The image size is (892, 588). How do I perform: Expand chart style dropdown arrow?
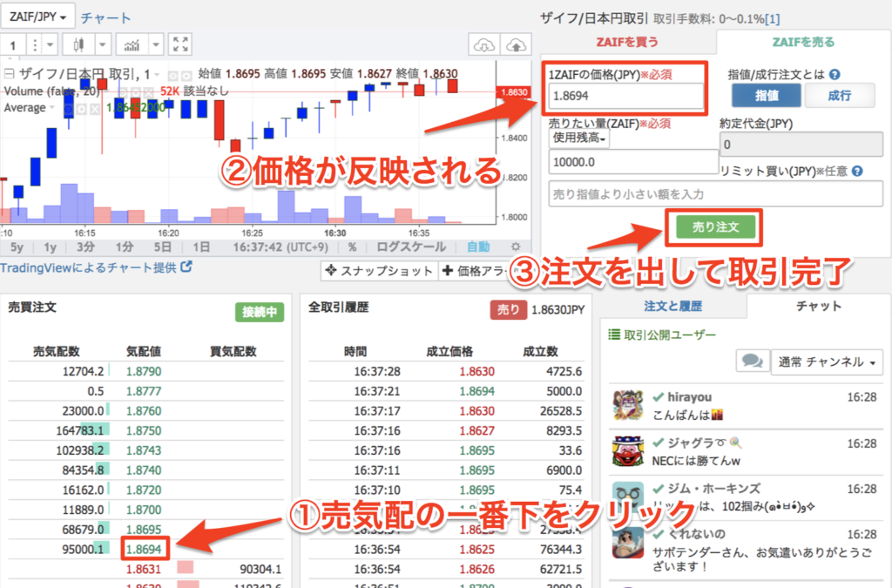pyautogui.click(x=103, y=44)
